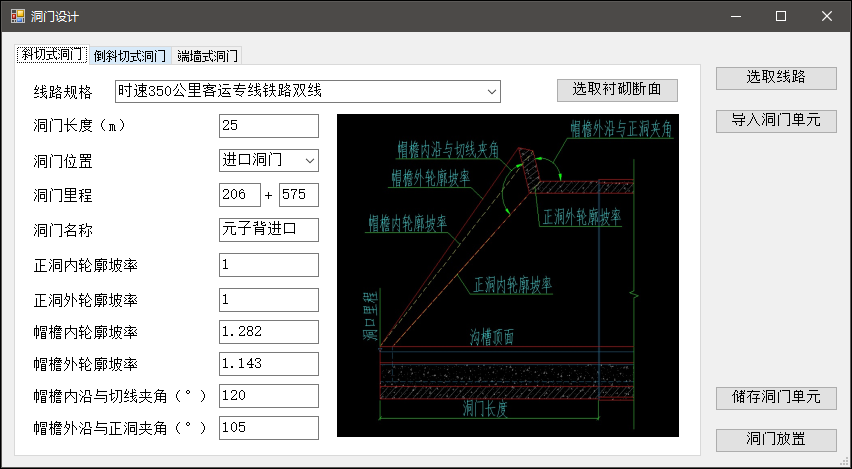Switch to the 端墙式洞门 tab

(x=207, y=56)
